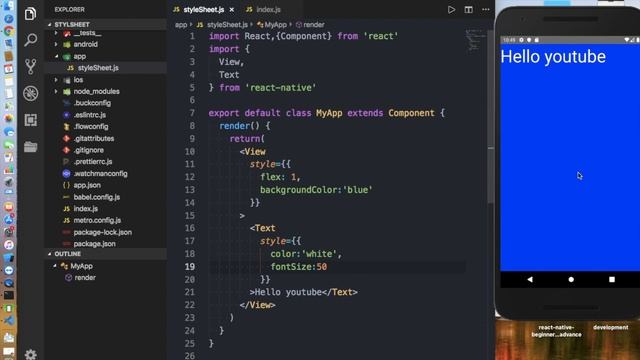Click line number 19 in gutter
The image size is (640, 360).
[x=190, y=267]
